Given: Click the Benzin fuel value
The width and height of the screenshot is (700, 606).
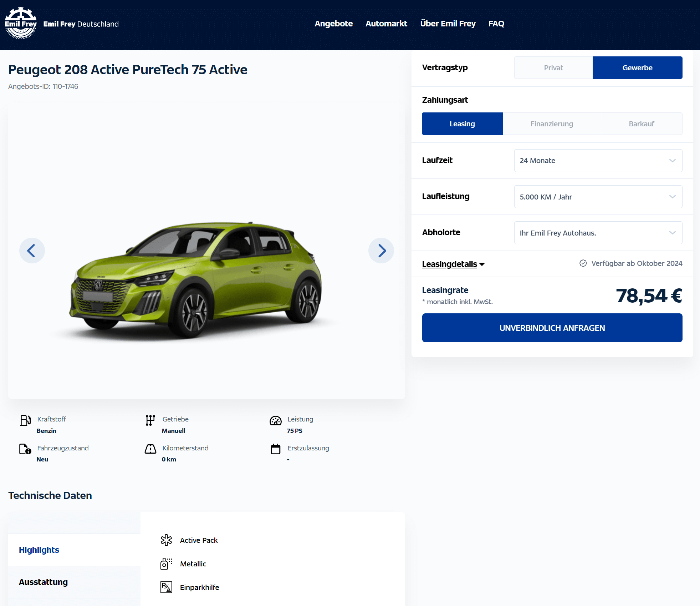Looking at the screenshot, I should coord(46,431).
